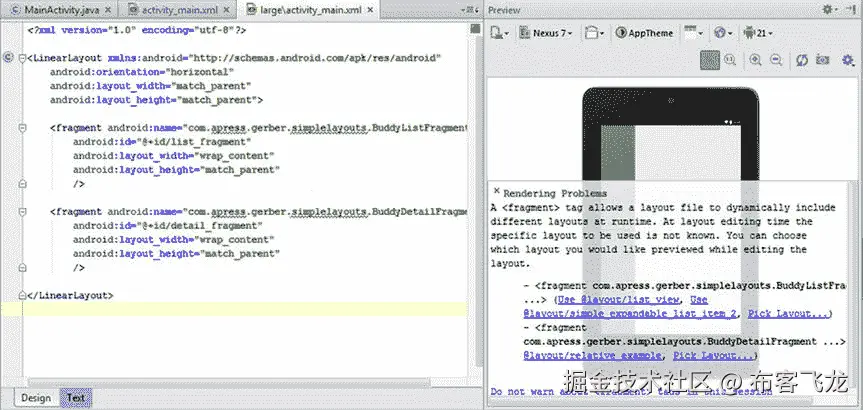
Task: Open the associated activity dropdown
Action: (693, 33)
